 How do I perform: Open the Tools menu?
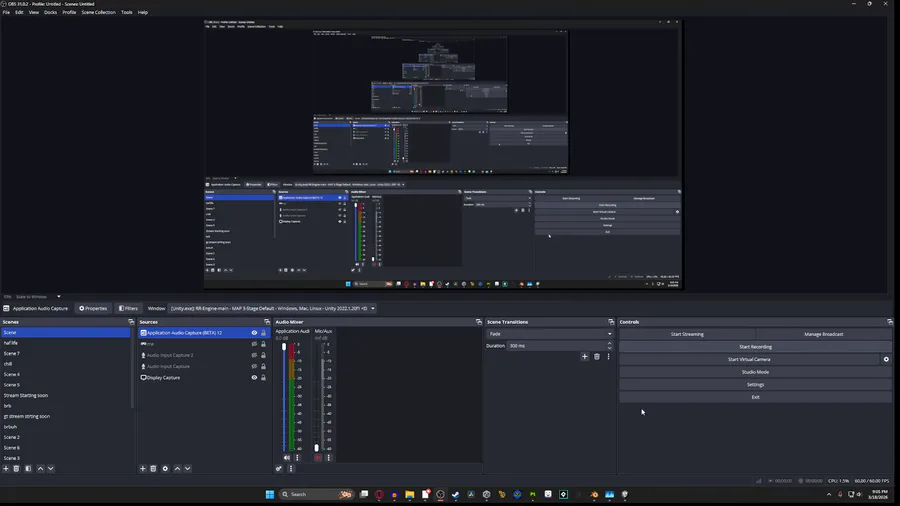[x=127, y=12]
